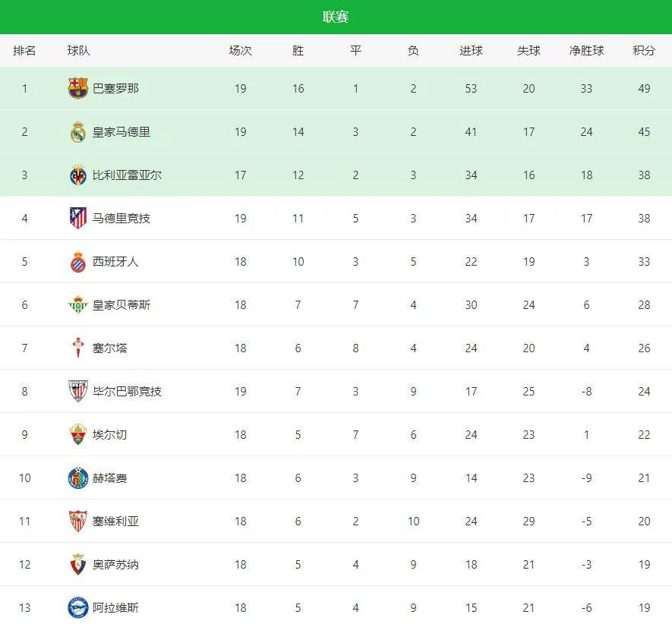Select the 联赛 tab header

[336, 17]
